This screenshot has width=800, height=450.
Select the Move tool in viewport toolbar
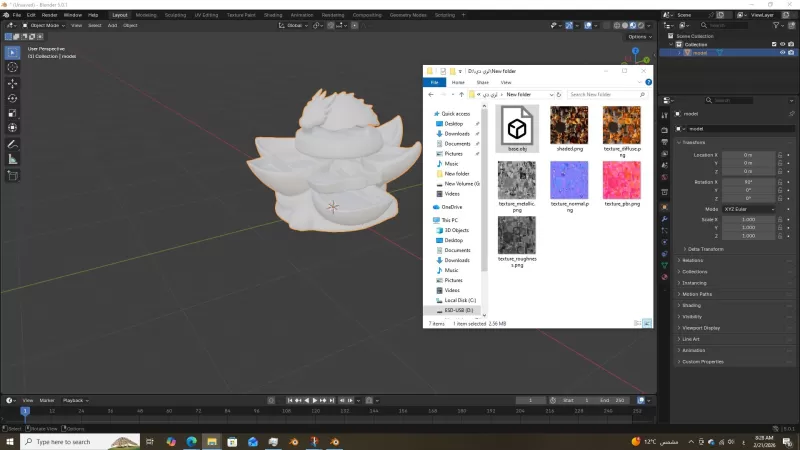(x=12, y=83)
